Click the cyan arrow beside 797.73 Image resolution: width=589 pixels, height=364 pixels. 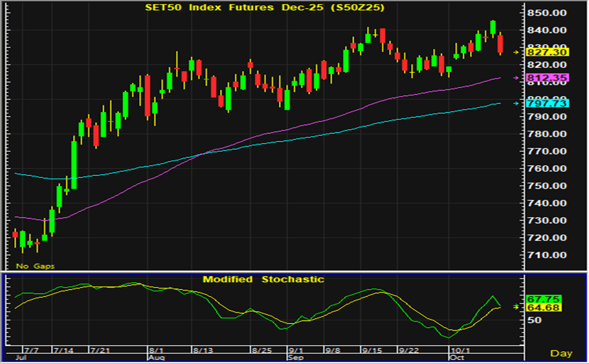pyautogui.click(x=516, y=103)
